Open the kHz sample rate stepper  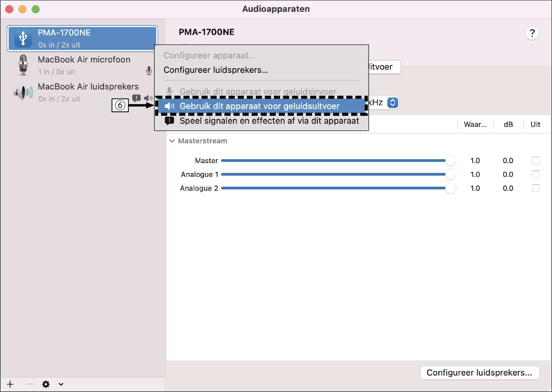pyautogui.click(x=392, y=103)
